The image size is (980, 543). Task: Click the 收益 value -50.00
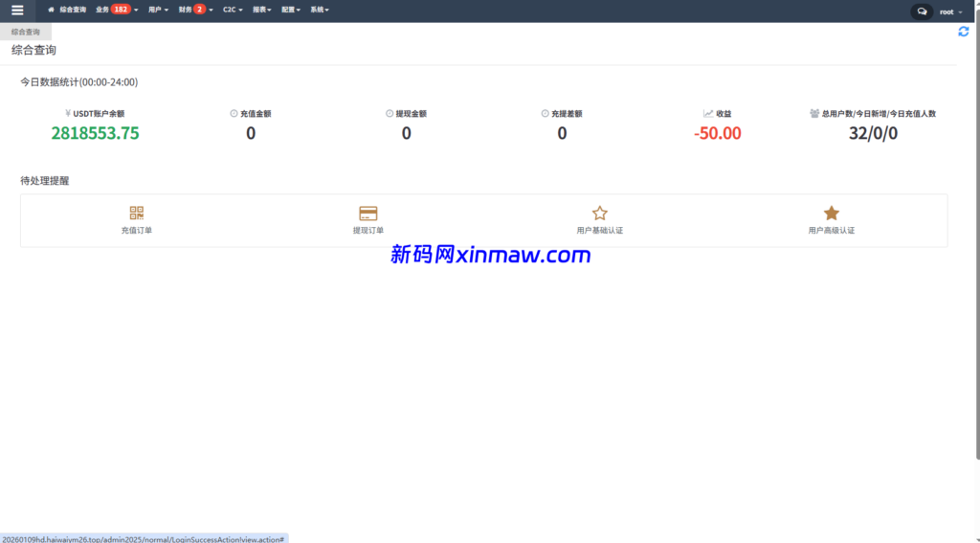click(718, 133)
